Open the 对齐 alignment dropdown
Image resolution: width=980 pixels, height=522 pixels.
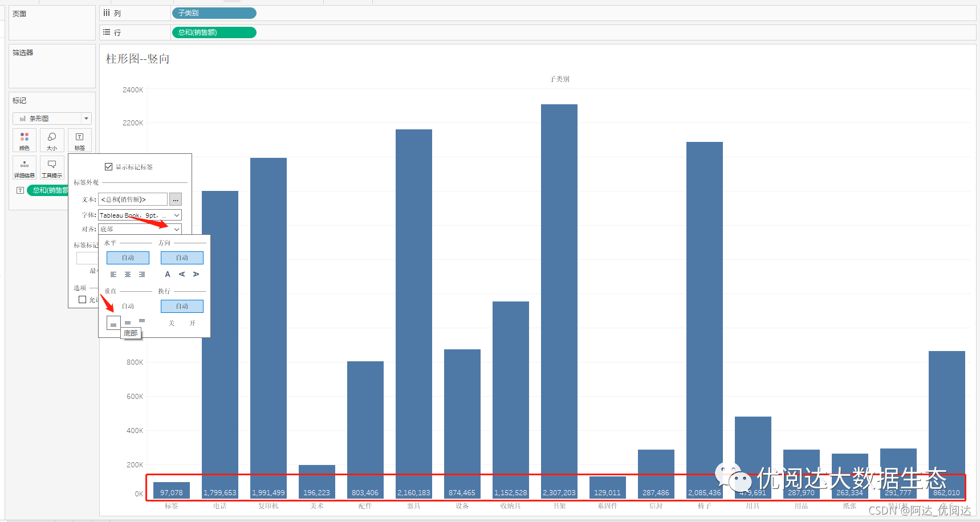click(140, 229)
